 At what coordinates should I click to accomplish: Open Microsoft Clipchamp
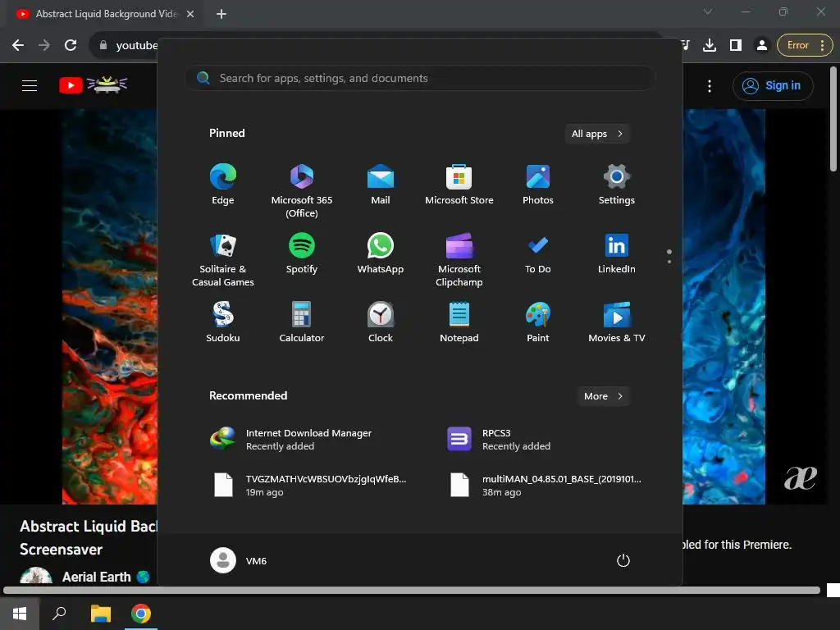click(x=459, y=260)
